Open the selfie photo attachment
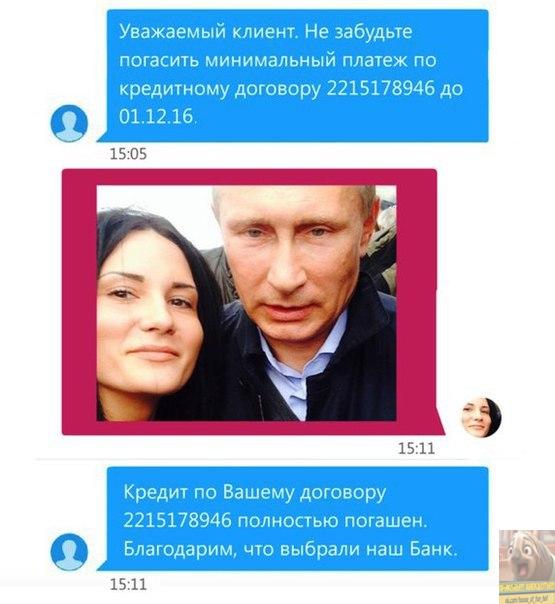The height and width of the screenshot is (604, 555). [246, 303]
